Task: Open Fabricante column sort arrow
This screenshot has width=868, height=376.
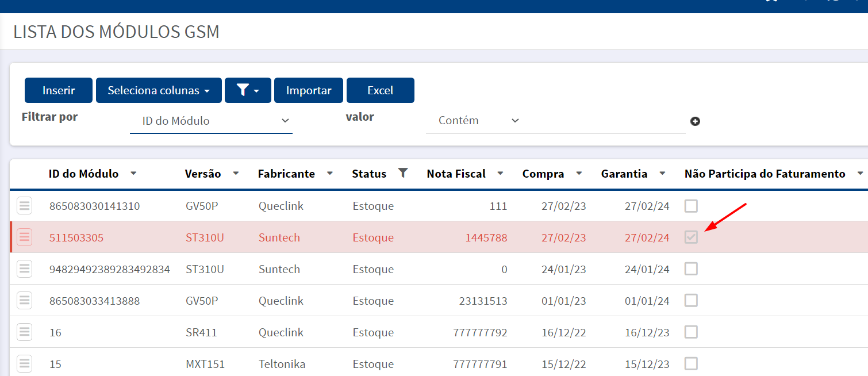Action: tap(330, 173)
